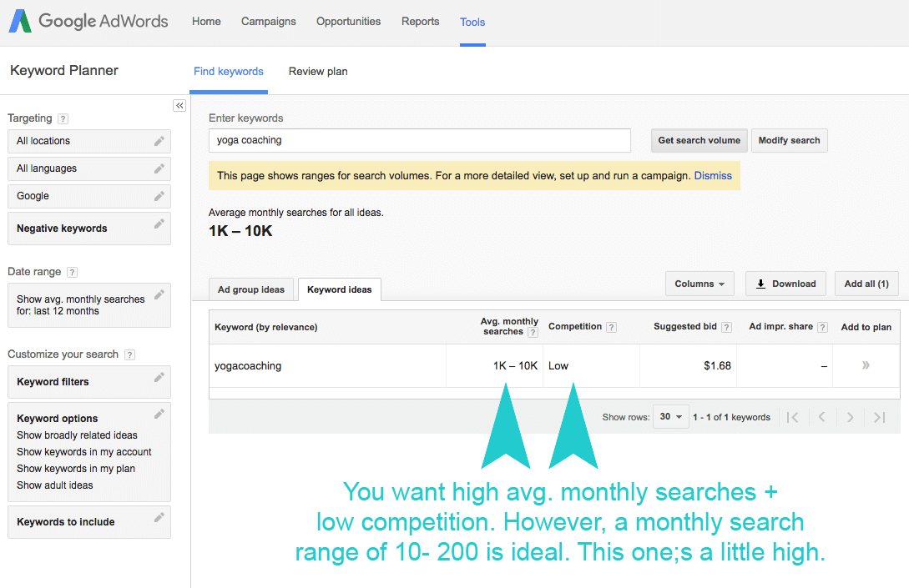The image size is (909, 588).
Task: Open the Tools menu
Action: coord(472,22)
